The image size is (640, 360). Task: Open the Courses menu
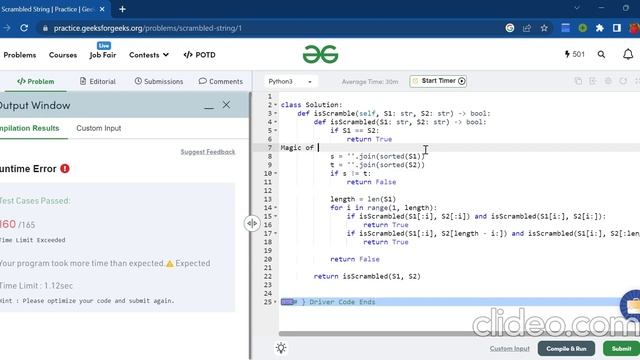point(63,55)
